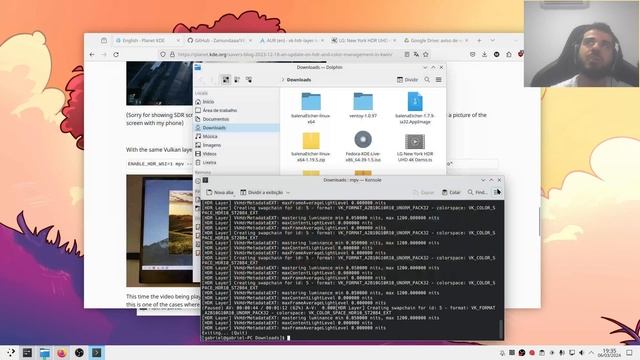Open Firefox downloads panel

pos(484,54)
